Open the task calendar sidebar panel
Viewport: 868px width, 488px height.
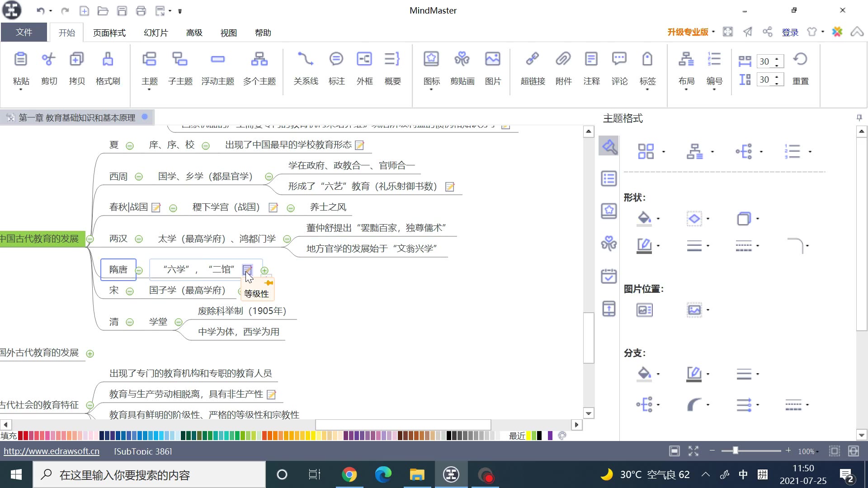point(609,276)
